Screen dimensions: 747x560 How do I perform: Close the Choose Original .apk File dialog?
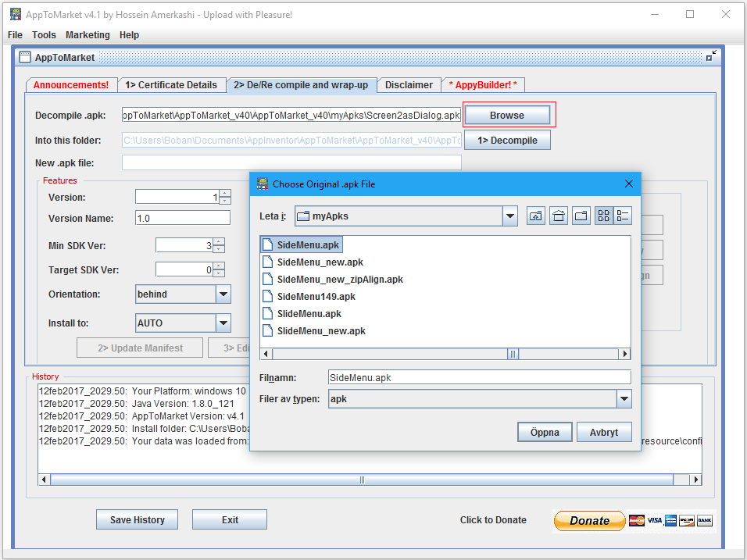(x=629, y=184)
